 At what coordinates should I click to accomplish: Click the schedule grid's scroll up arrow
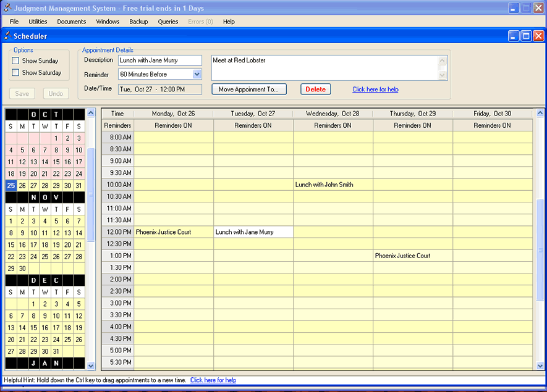540,113
